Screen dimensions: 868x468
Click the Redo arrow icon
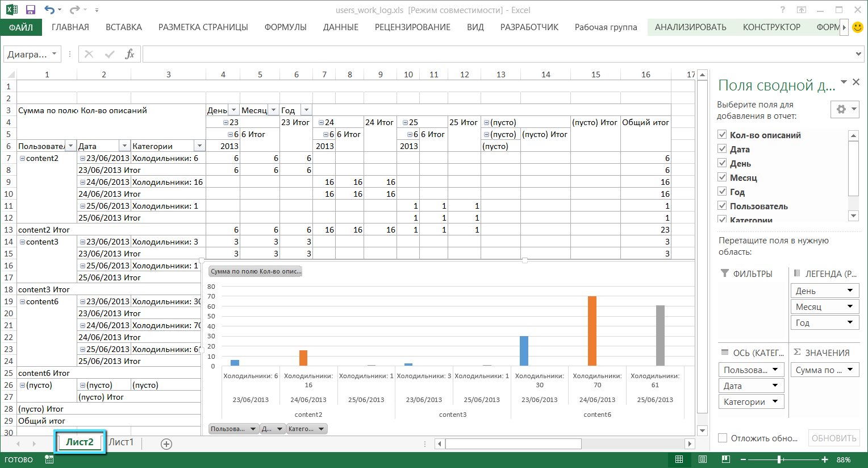(74, 10)
